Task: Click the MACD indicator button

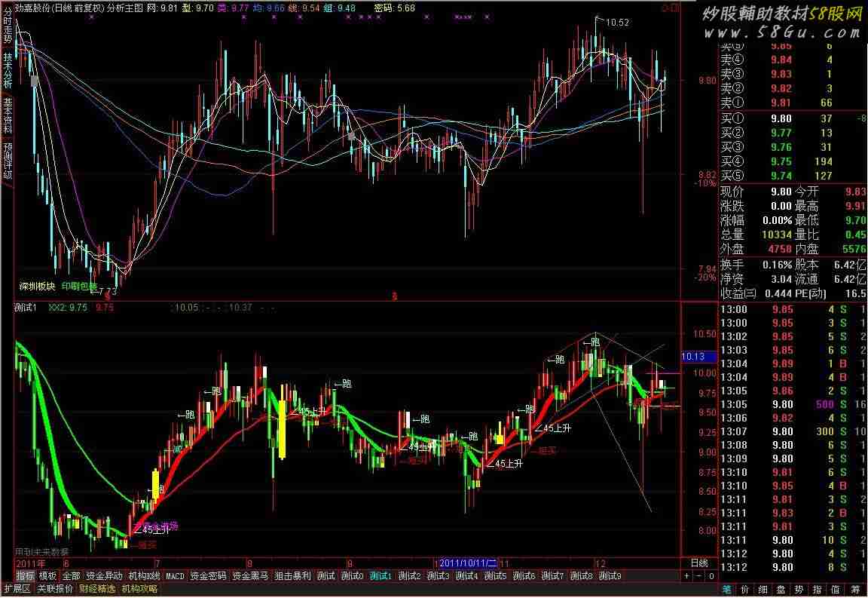Action: (x=175, y=576)
